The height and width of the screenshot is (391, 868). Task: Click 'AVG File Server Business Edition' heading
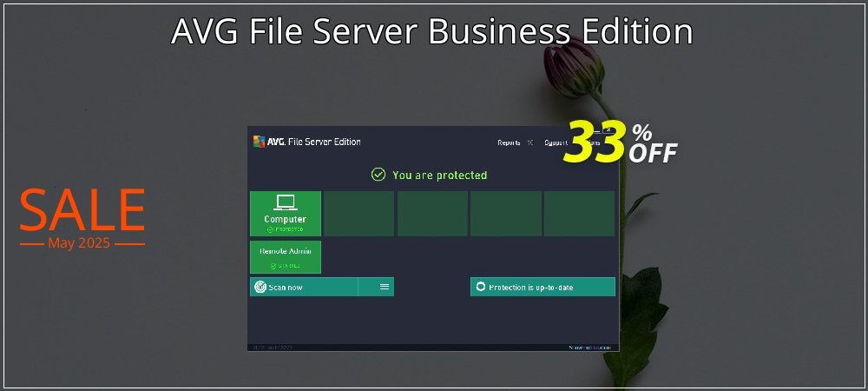click(x=431, y=31)
